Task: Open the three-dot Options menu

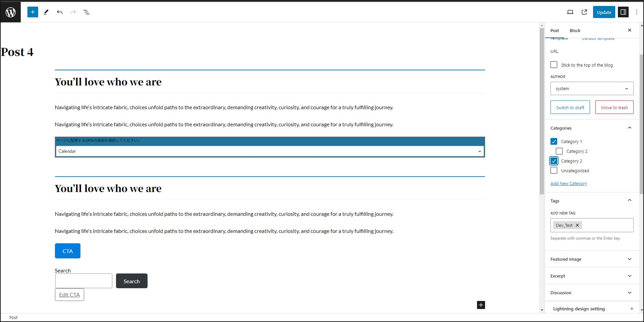Action: coord(636,12)
